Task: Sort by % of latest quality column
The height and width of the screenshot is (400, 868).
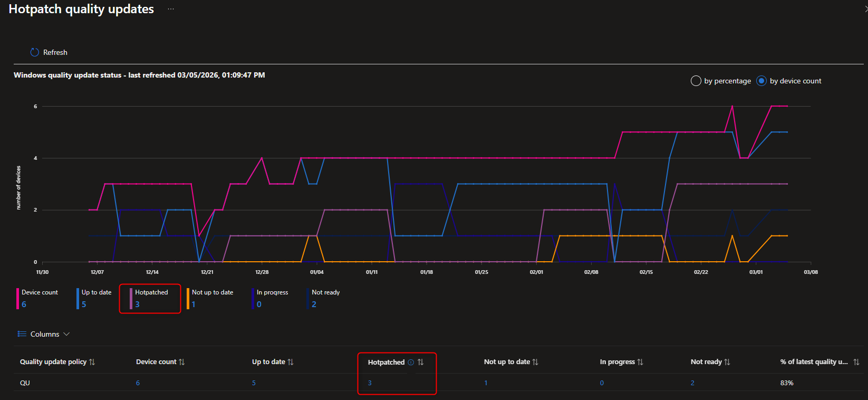Action: point(856,362)
